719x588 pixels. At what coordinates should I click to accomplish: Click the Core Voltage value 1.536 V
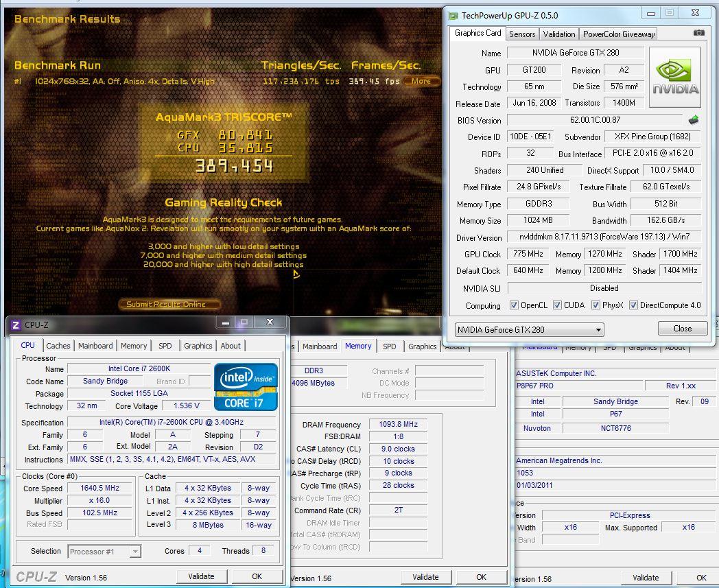pyautogui.click(x=187, y=406)
